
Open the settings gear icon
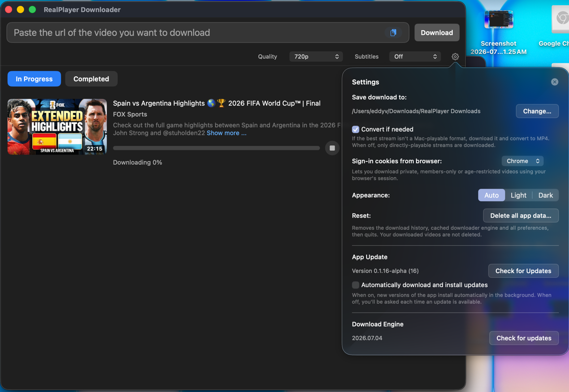point(455,57)
